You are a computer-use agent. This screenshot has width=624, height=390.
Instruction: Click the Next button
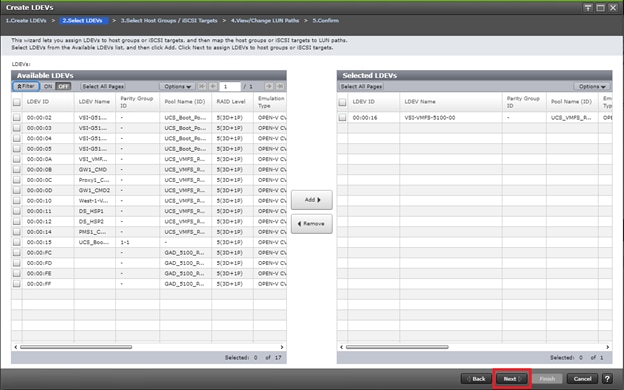(512, 378)
